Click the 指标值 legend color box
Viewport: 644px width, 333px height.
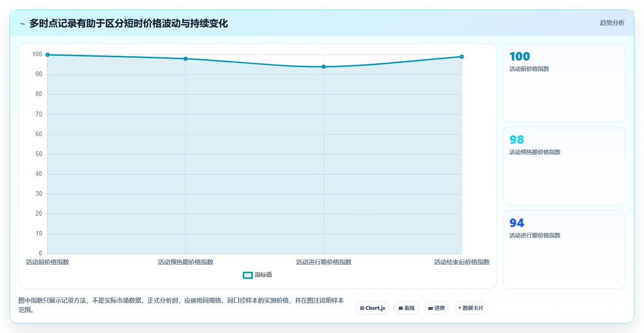(248, 275)
